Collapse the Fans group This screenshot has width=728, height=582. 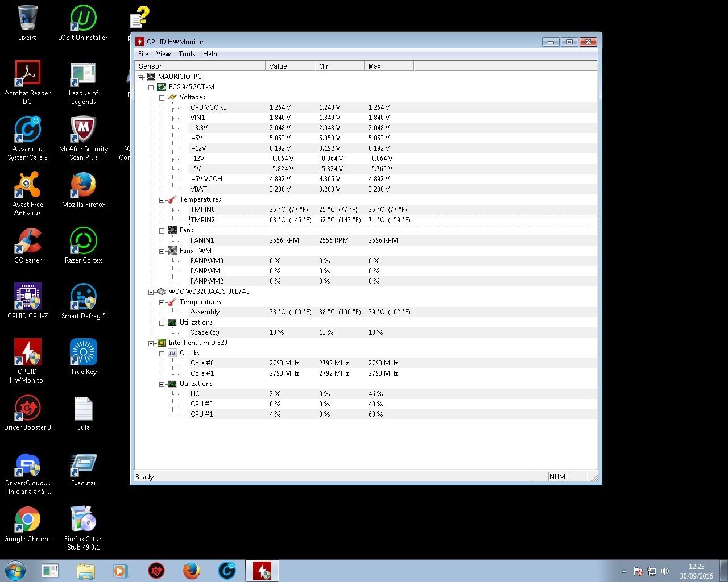coord(162,230)
